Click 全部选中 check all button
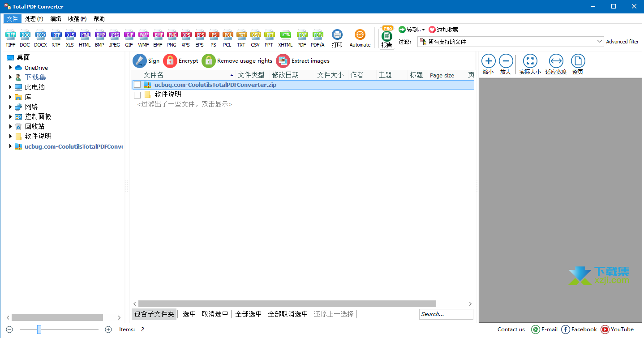This screenshot has height=338, width=644. tap(249, 314)
